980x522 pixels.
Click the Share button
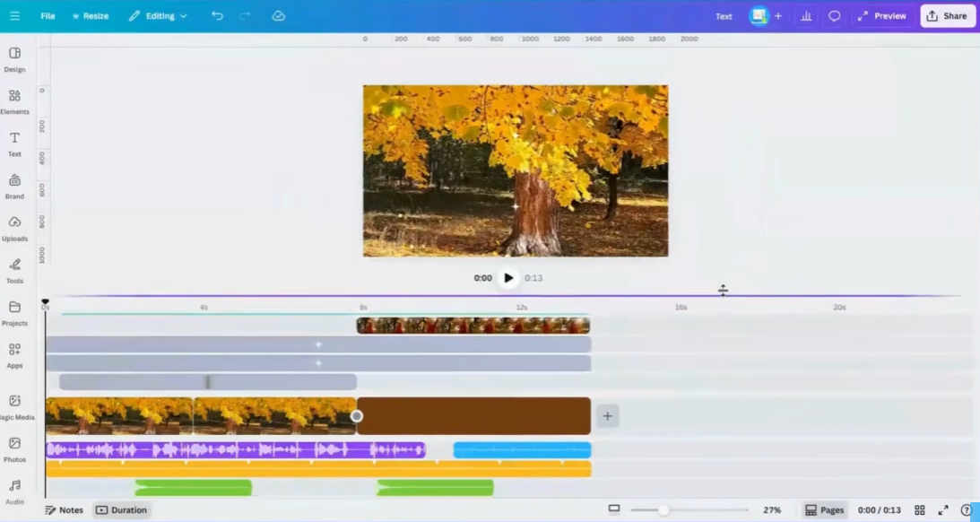(x=947, y=16)
